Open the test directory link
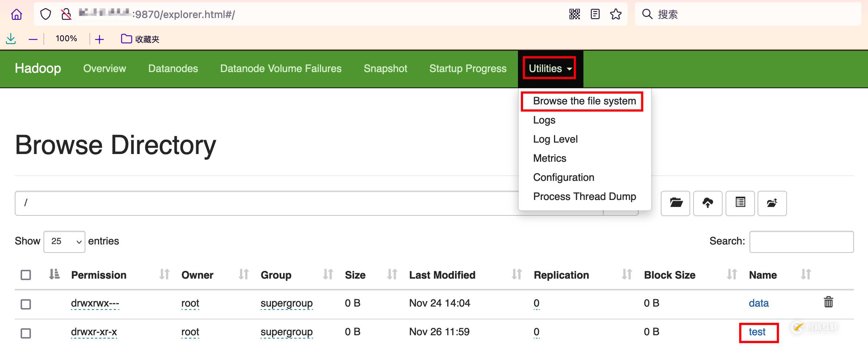 pyautogui.click(x=757, y=332)
